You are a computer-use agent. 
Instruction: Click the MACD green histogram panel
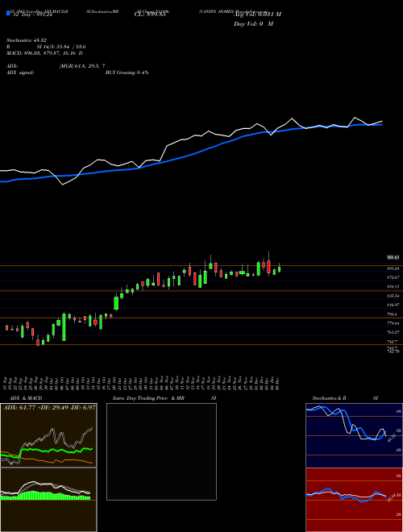point(48,500)
